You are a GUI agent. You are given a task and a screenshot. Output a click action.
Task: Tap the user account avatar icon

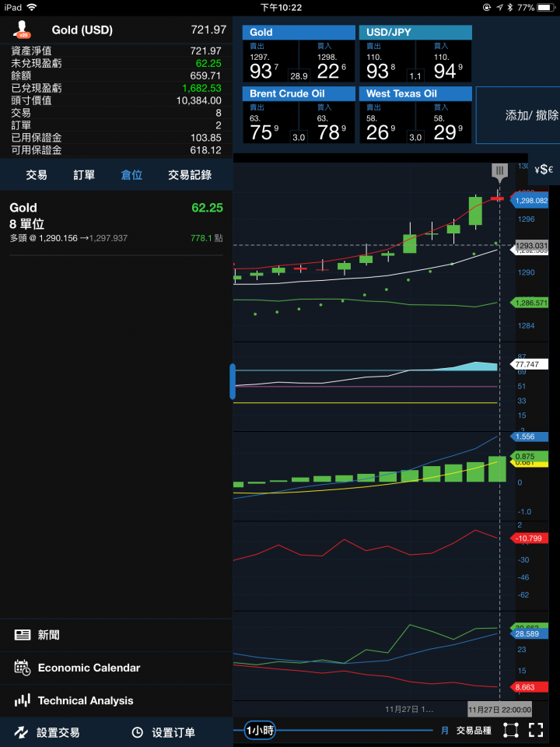click(21, 30)
